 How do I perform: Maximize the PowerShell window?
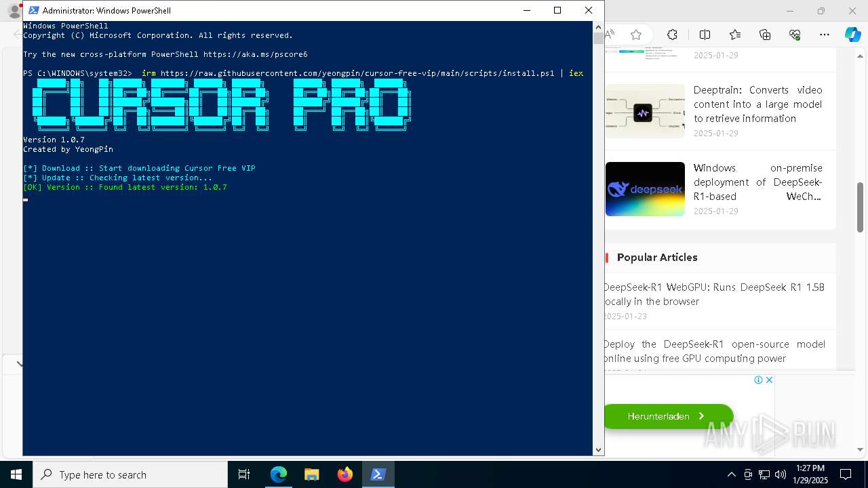[x=557, y=10]
